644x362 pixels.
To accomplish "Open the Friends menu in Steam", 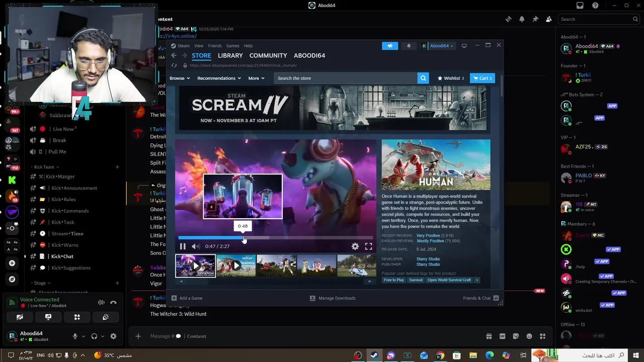I will [x=215, y=46].
